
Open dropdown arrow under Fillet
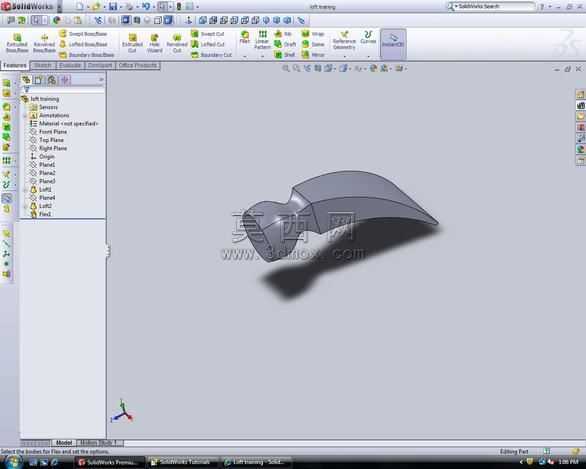[245, 56]
